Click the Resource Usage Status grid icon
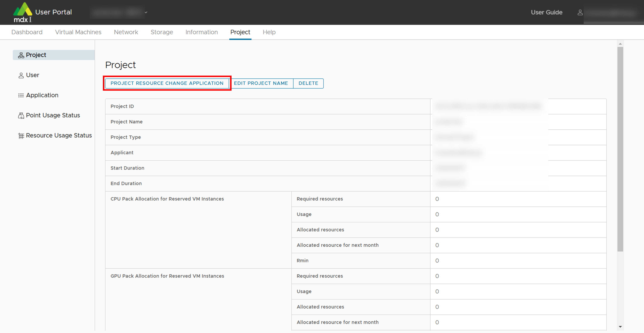 tap(21, 136)
